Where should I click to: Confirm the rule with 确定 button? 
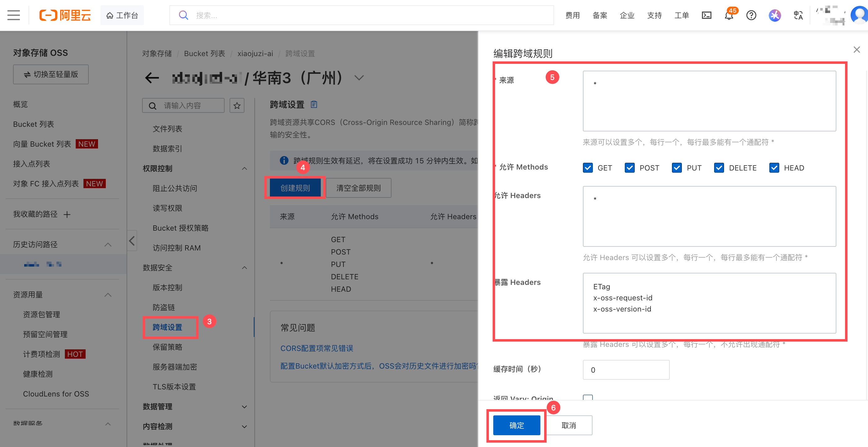[x=517, y=426]
